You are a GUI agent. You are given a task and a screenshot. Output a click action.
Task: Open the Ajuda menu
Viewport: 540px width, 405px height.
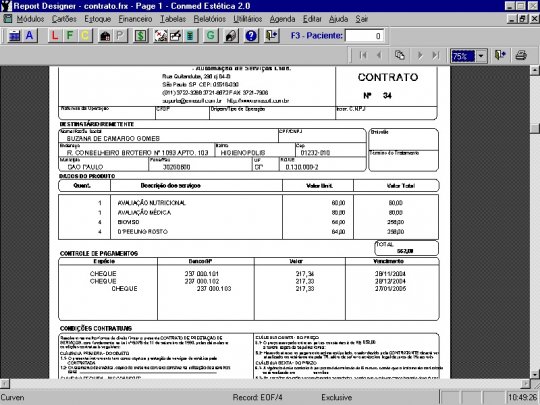339,19
